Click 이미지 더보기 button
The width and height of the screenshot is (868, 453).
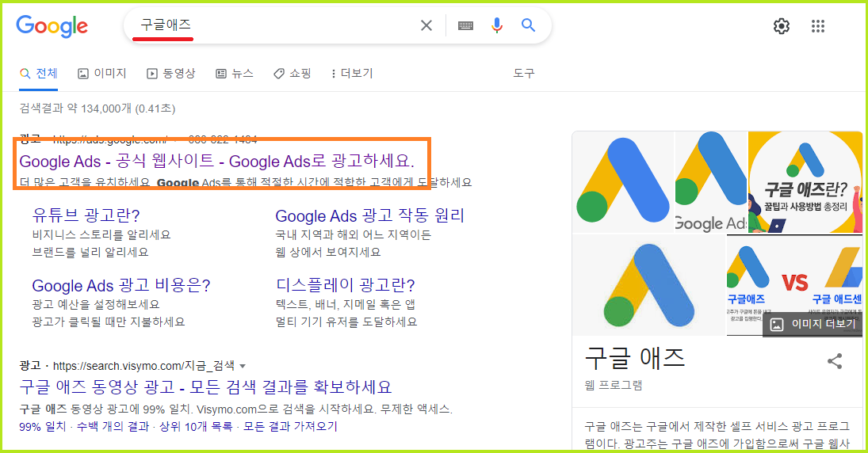coord(813,324)
